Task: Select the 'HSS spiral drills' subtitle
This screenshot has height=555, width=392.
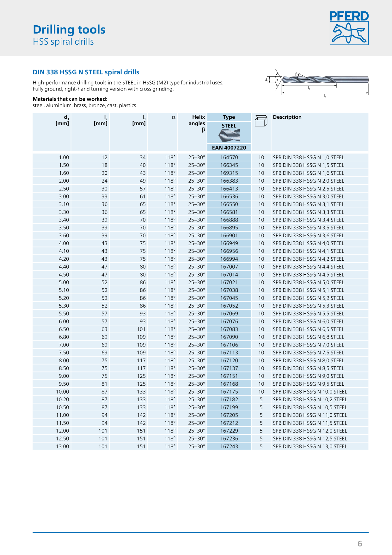Action: click(x=63, y=41)
